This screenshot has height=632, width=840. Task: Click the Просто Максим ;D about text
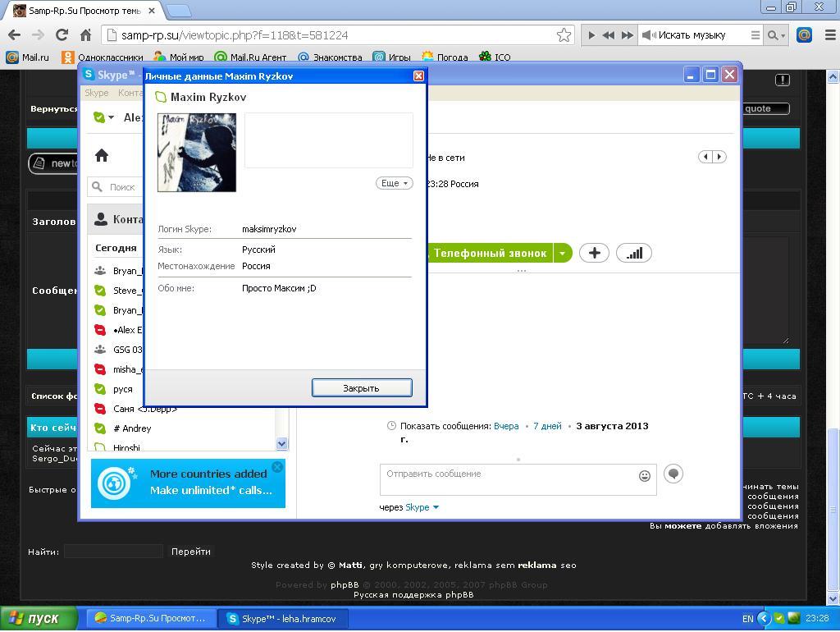(x=279, y=288)
